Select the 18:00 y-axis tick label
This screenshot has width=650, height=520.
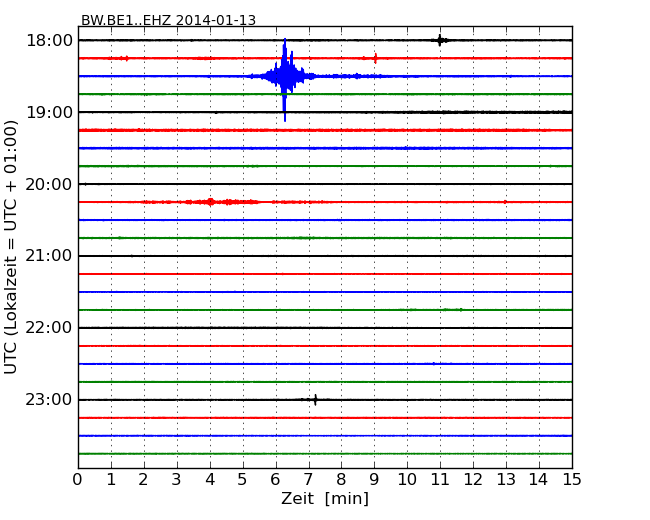(x=49, y=41)
